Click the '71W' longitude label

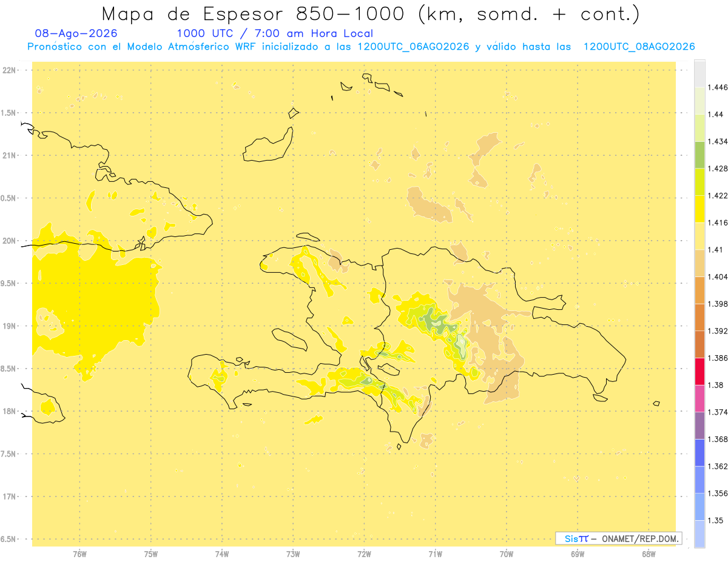[435, 554]
